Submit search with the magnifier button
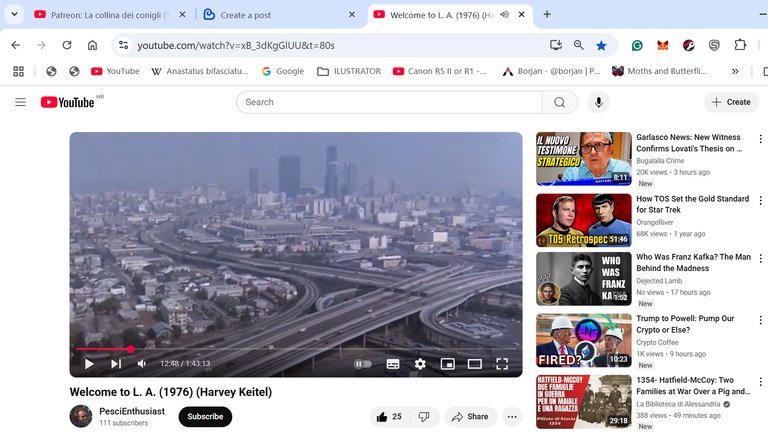Screen dimensions: 768x433 point(560,102)
